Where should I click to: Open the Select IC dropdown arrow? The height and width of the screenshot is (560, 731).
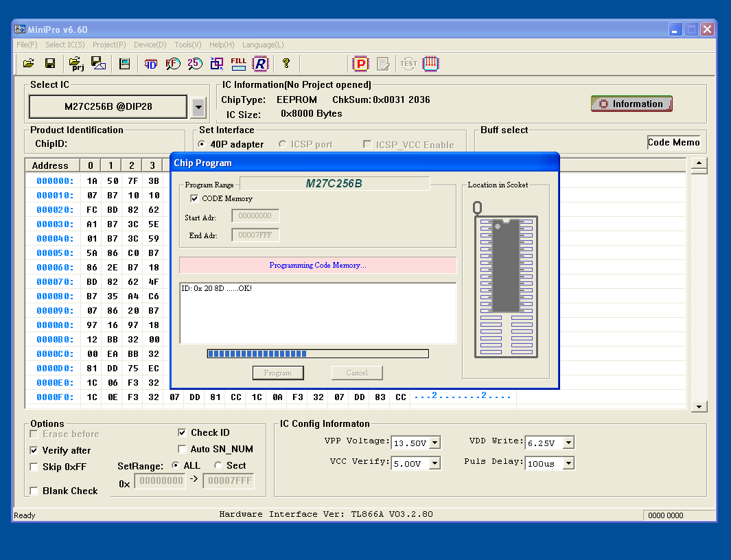(x=198, y=106)
